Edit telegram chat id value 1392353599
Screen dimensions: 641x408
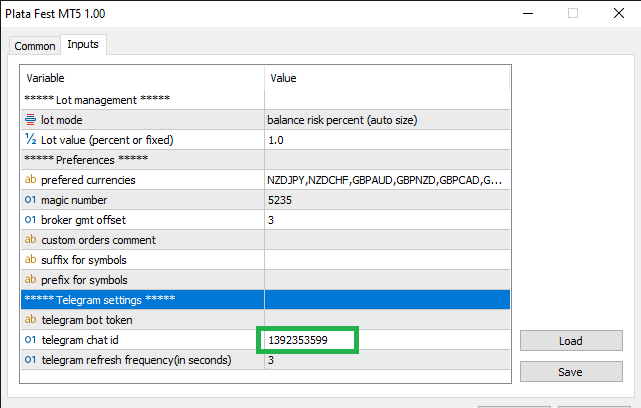[x=387, y=340]
